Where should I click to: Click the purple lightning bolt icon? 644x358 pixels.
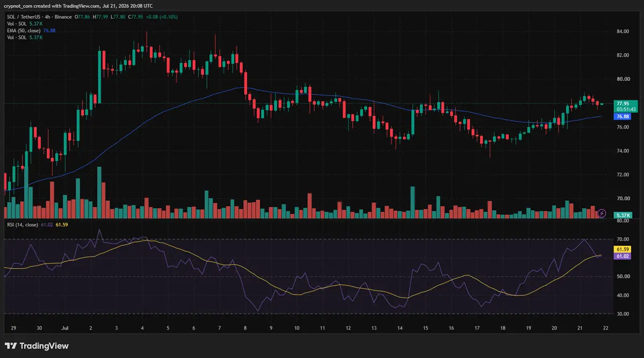pos(602,213)
